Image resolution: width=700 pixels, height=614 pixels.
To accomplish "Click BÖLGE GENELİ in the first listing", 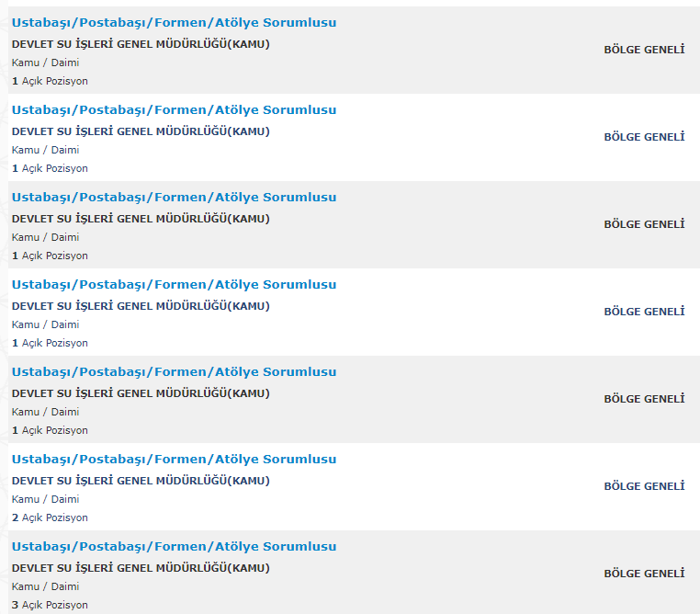I will (x=644, y=50).
